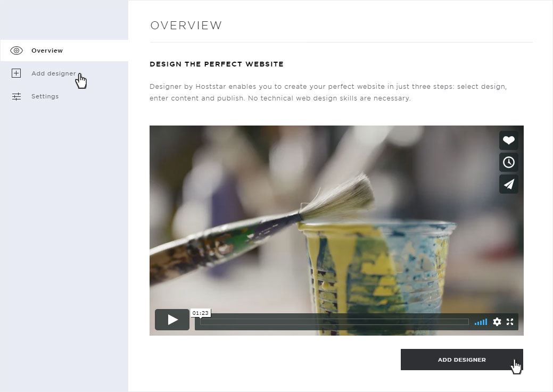553x392 pixels.
Task: Open video settings gear icon
Action: [x=497, y=321]
